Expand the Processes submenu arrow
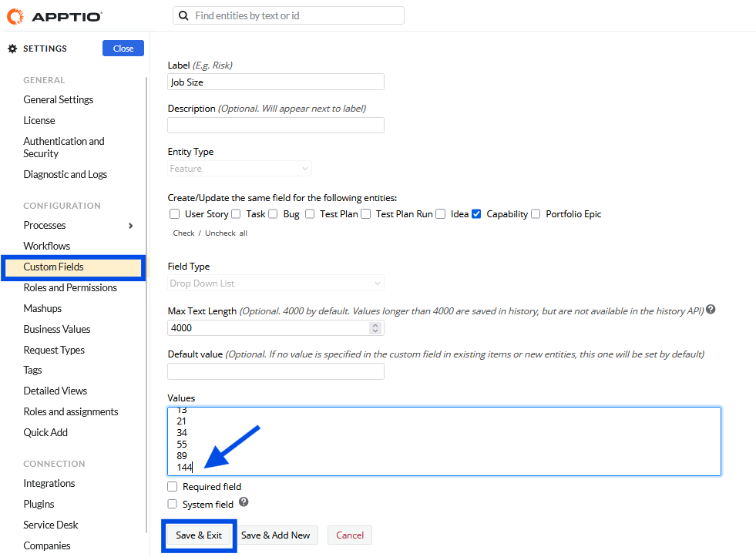Image resolution: width=756 pixels, height=557 pixels. click(131, 226)
